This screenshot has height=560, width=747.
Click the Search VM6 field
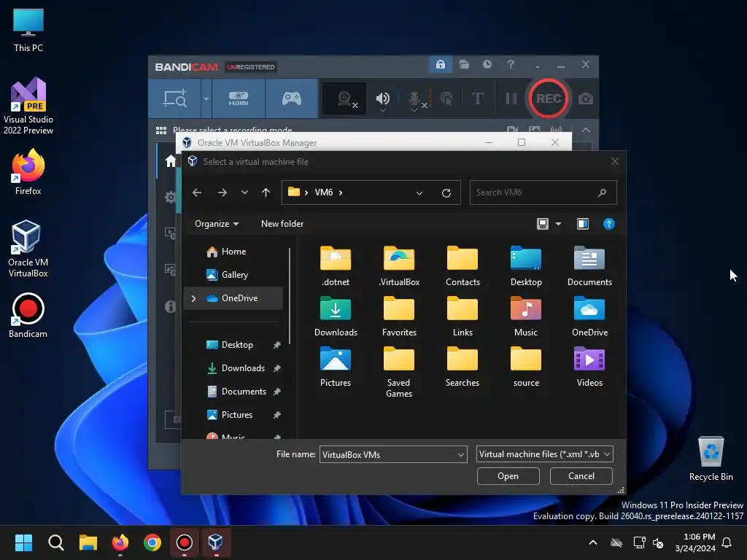pos(543,192)
